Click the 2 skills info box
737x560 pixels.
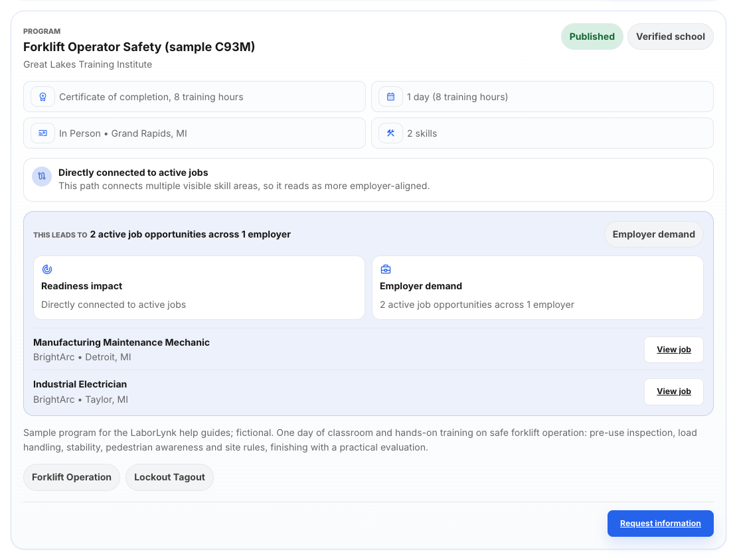[x=542, y=133]
